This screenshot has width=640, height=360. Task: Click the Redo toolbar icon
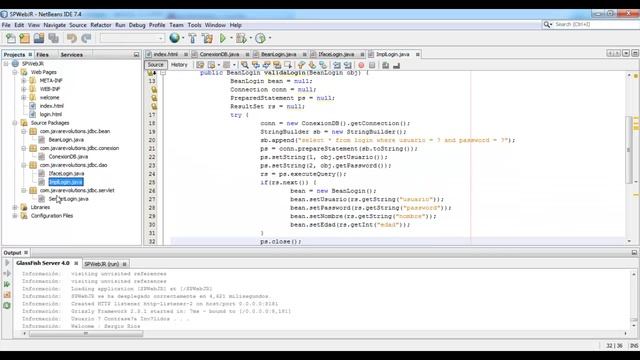pos(86,38)
